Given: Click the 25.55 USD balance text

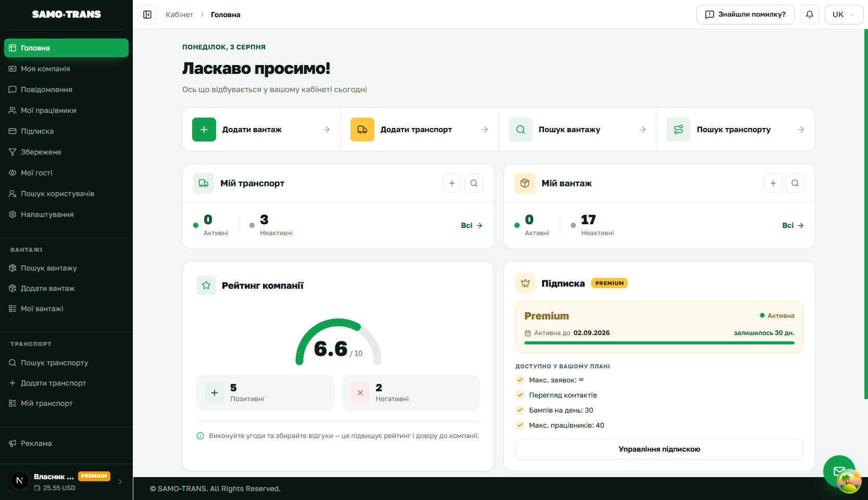Looking at the screenshot, I should click(x=59, y=488).
